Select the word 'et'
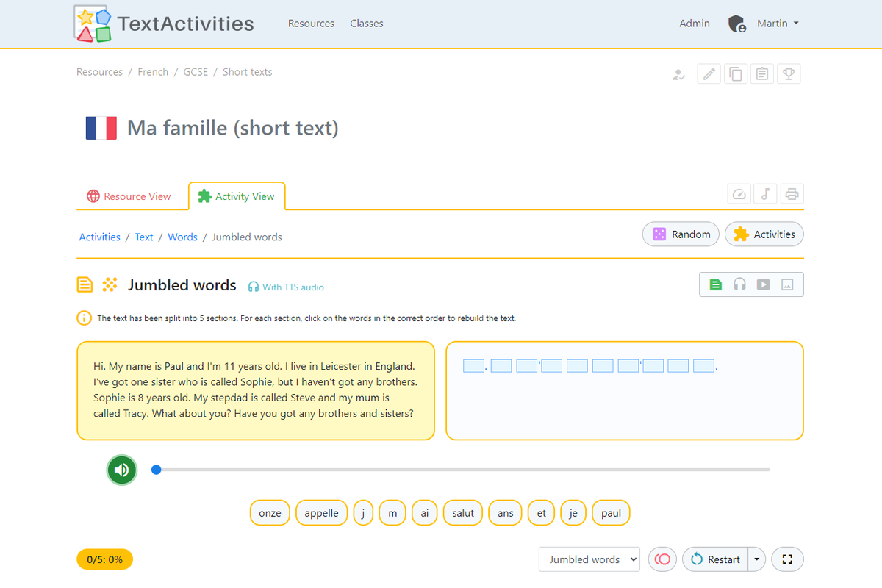 [542, 513]
